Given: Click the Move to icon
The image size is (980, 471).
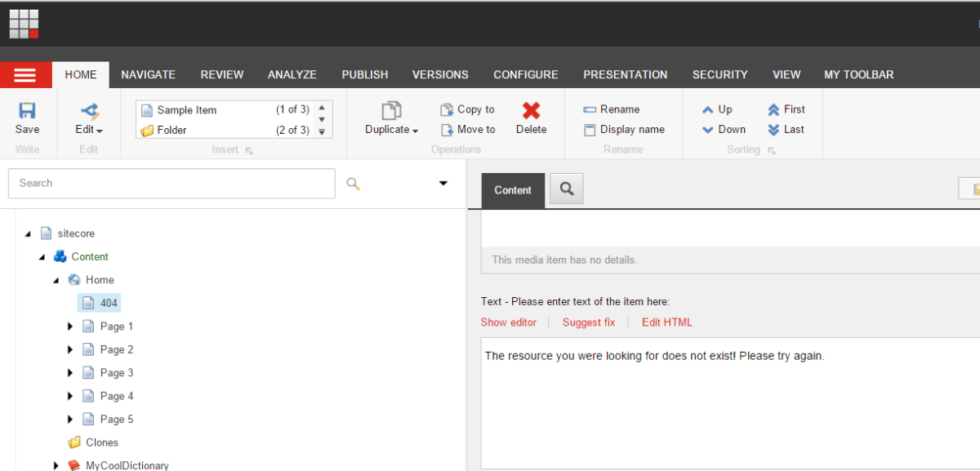Looking at the screenshot, I should pos(447,130).
